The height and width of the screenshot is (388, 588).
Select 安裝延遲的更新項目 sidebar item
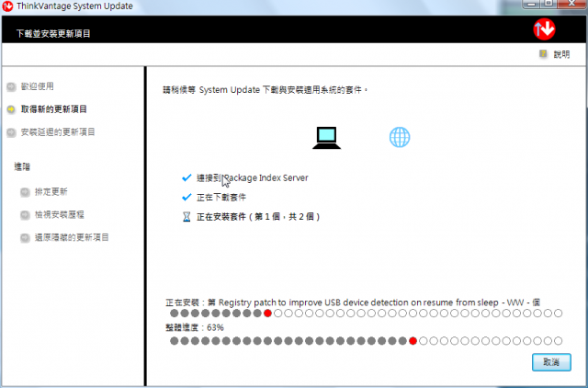click(58, 132)
